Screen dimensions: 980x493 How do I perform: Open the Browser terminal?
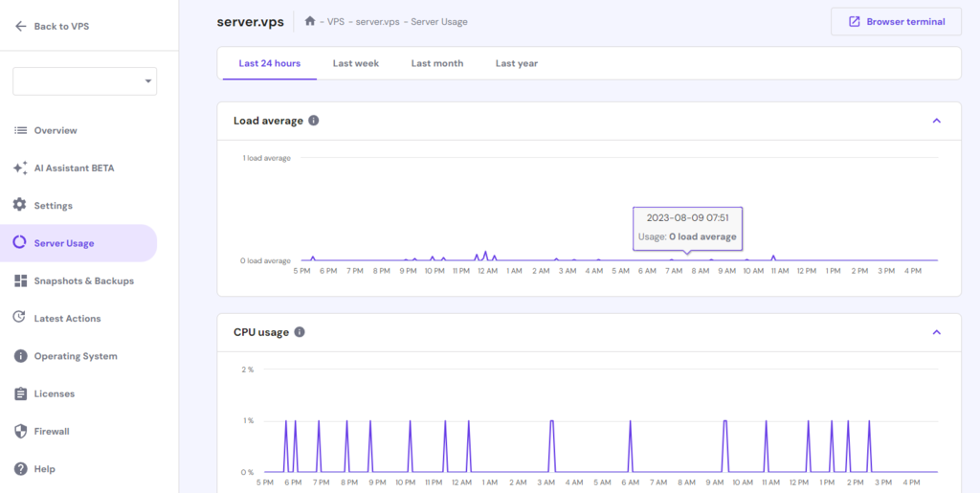click(x=896, y=21)
